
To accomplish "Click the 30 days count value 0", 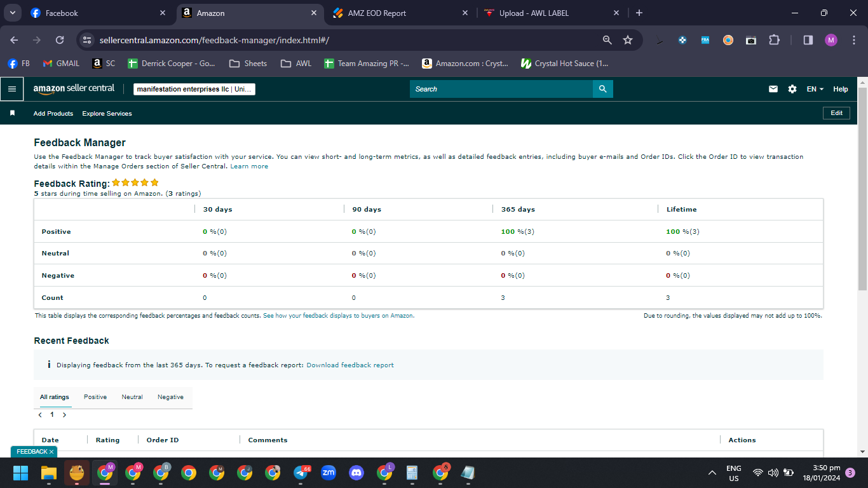I will (x=205, y=298).
